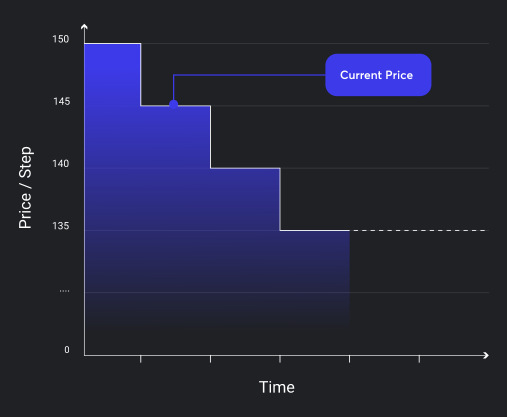Click the ellipsis dots on price axis
This screenshot has height=417, width=507.
click(x=64, y=291)
